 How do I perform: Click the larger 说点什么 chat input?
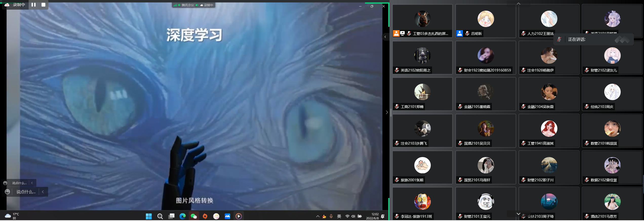[26, 192]
